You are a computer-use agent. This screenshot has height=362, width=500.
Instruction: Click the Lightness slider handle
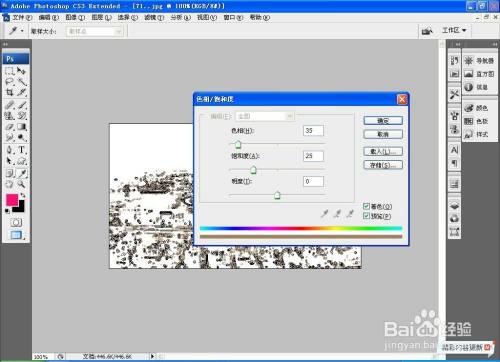pos(277,195)
